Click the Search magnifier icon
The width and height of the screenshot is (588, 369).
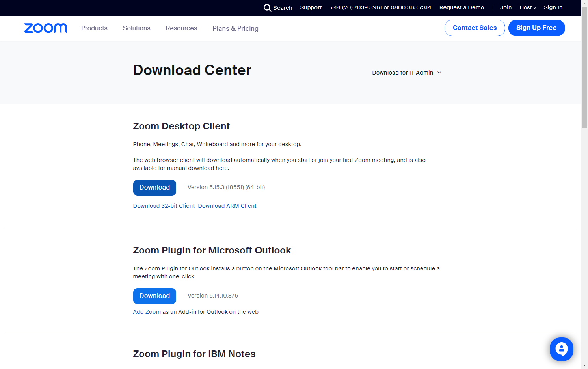click(268, 8)
